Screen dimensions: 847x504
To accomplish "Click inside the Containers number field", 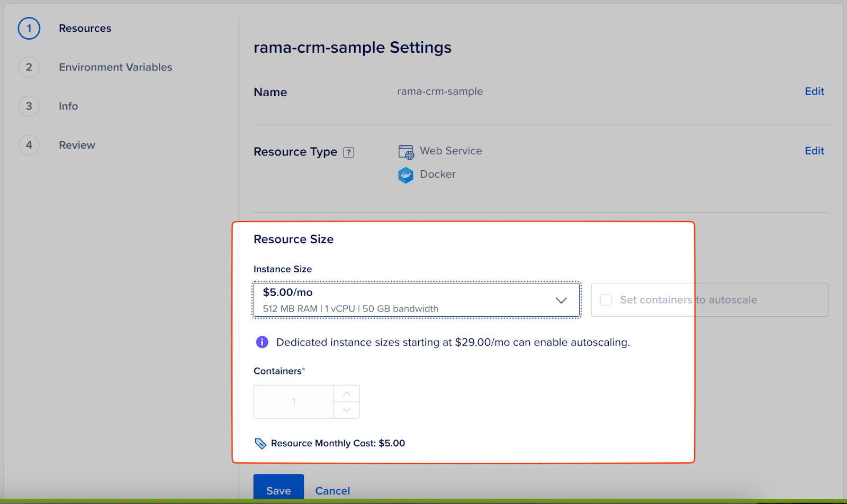I will pos(294,402).
